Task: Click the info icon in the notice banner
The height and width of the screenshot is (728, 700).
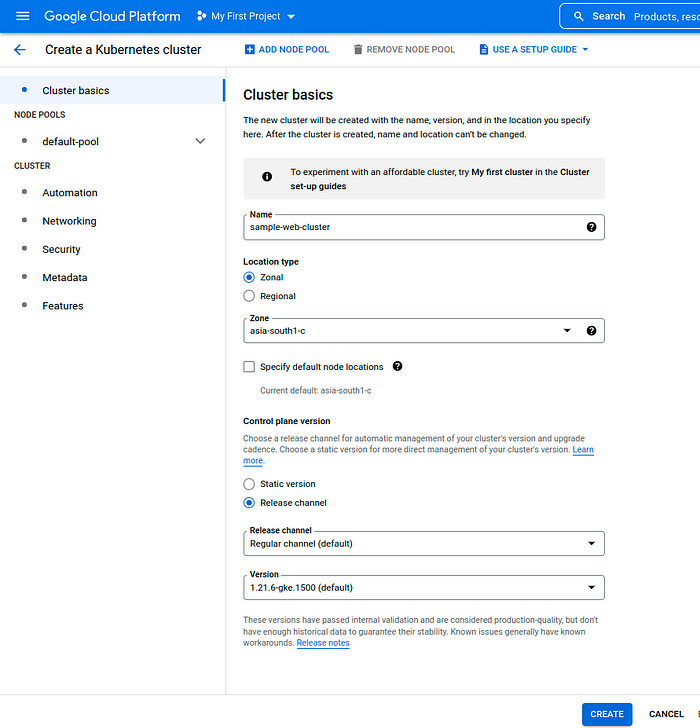Action: 267,176
